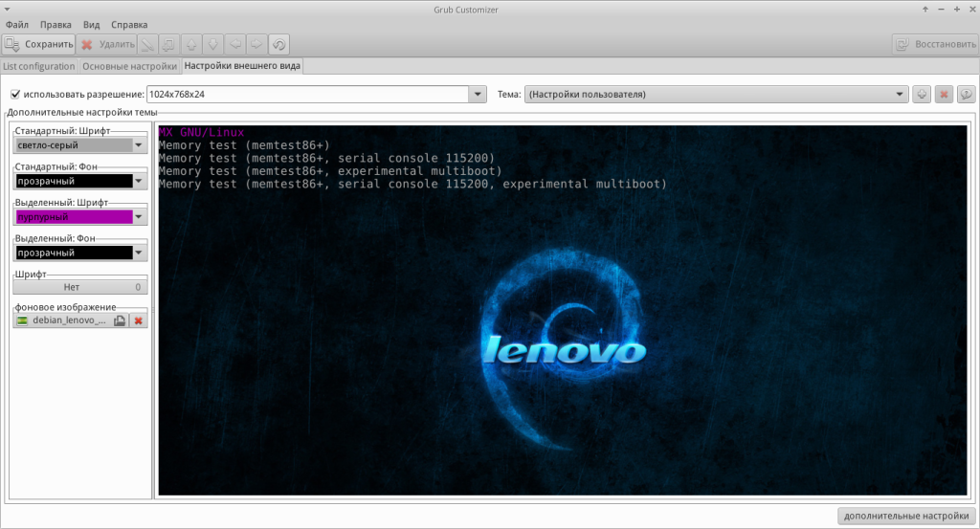980x529 pixels.
Task: Click the move up arrow toolbar icon
Action: click(190, 44)
